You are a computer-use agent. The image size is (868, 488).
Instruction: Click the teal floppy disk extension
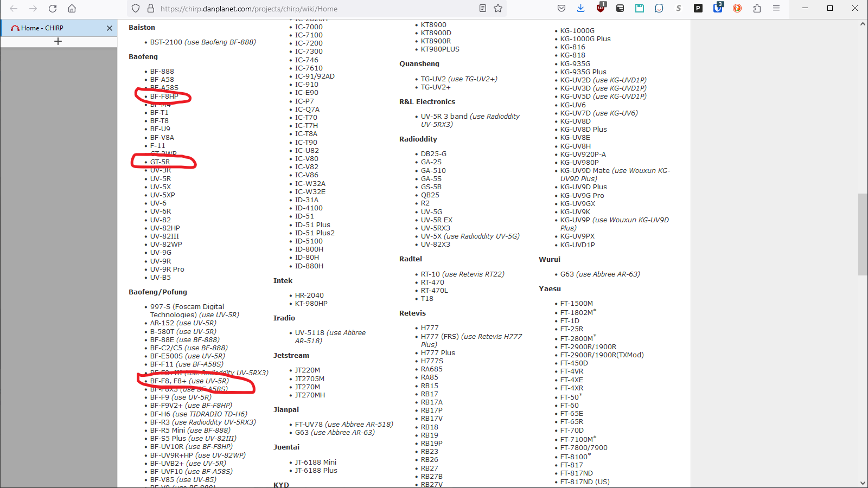[640, 8]
